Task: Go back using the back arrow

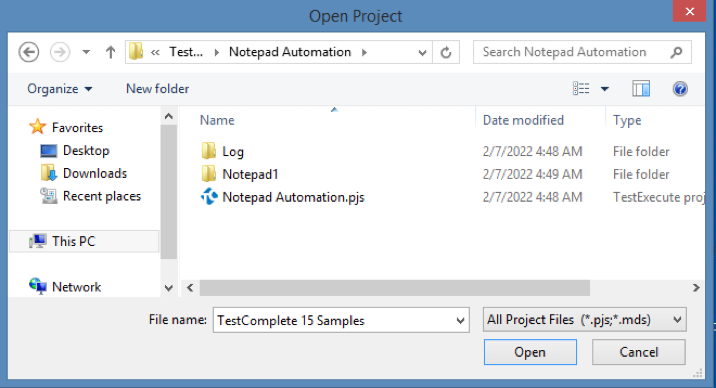Action: [29, 52]
